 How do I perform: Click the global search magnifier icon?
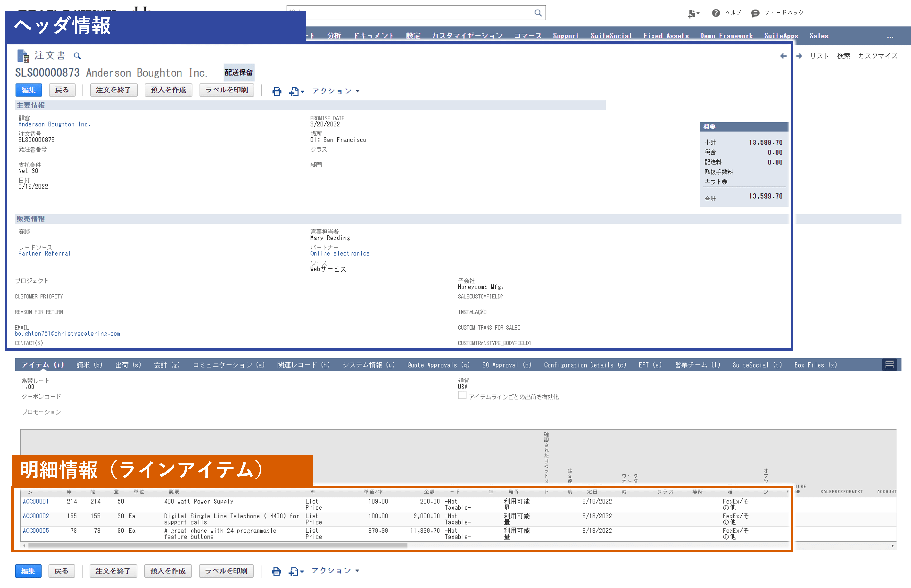tap(538, 13)
